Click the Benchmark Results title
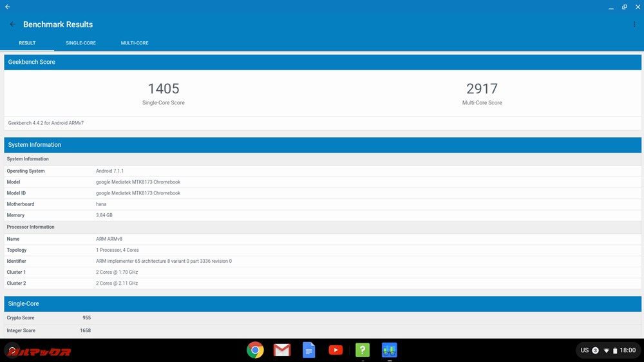 coord(58,24)
